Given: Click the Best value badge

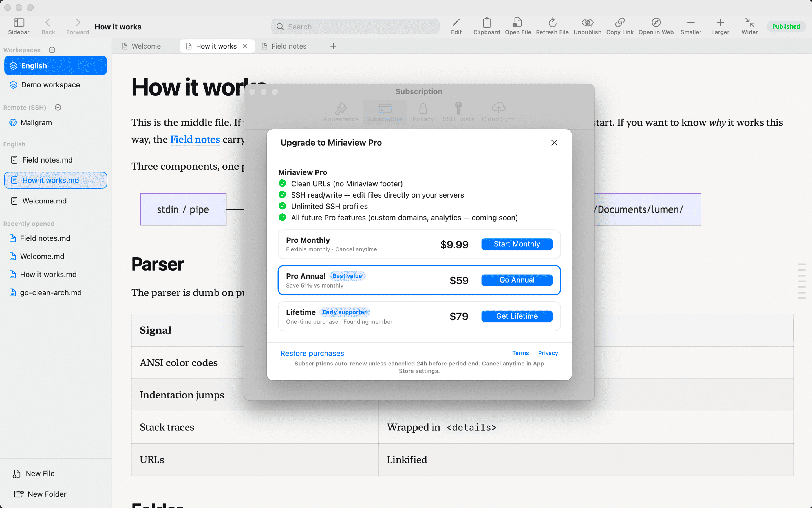Looking at the screenshot, I should tap(347, 276).
